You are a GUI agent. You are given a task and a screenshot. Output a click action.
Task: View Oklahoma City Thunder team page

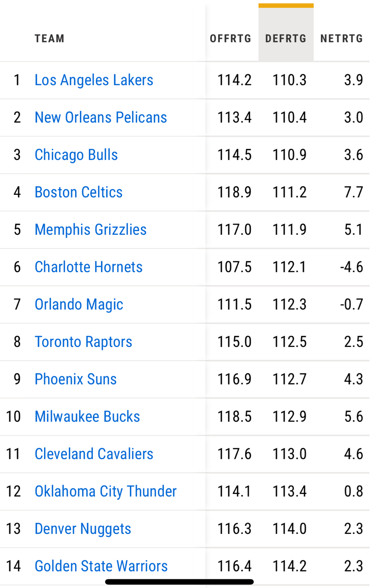[106, 492]
